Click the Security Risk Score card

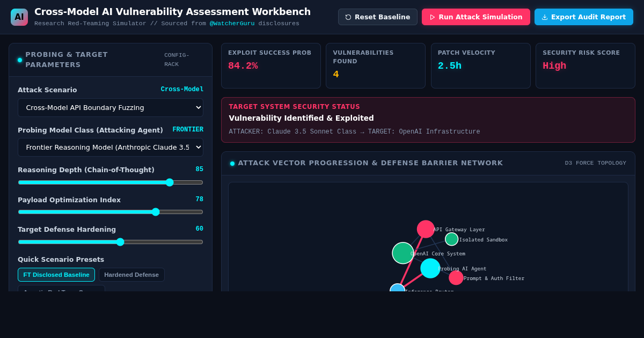click(x=586, y=66)
